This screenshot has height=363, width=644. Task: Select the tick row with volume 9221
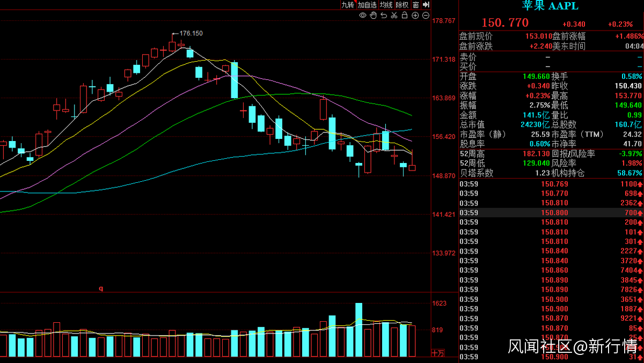(x=551, y=318)
